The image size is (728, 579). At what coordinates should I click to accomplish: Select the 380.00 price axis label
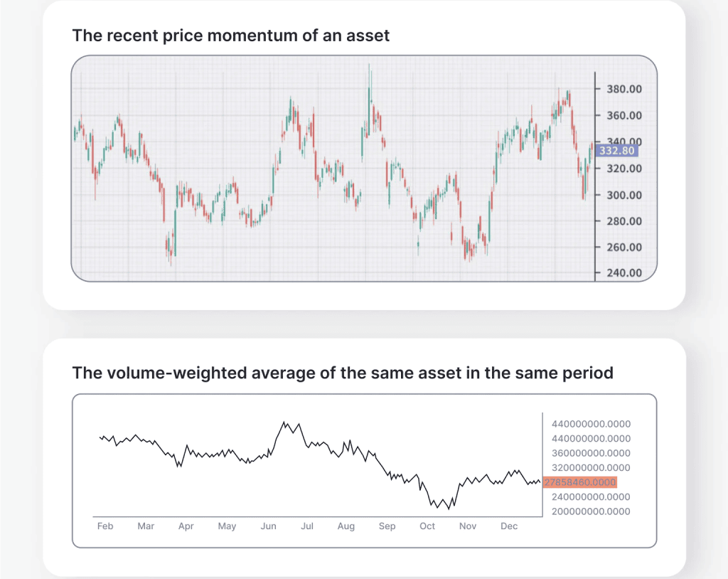pos(624,89)
